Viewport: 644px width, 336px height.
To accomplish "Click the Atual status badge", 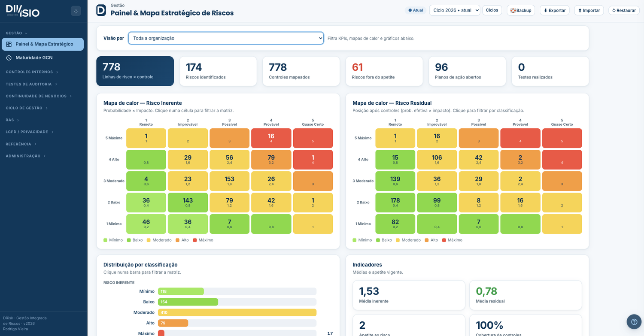I will pyautogui.click(x=416, y=10).
